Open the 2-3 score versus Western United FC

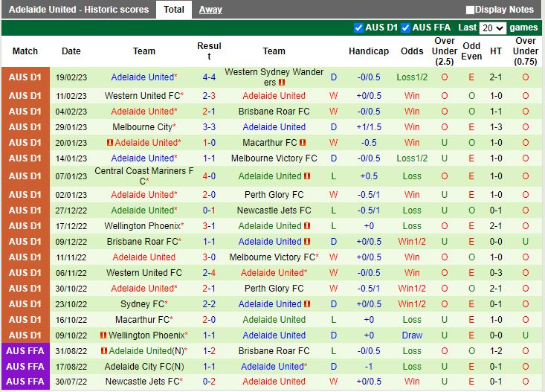tap(209, 96)
